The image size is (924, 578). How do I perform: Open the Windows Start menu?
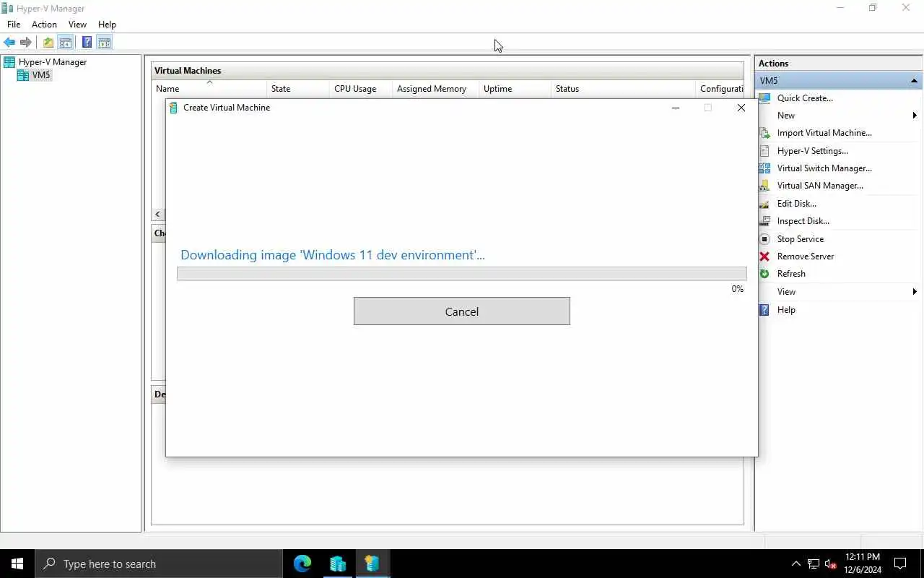click(17, 564)
